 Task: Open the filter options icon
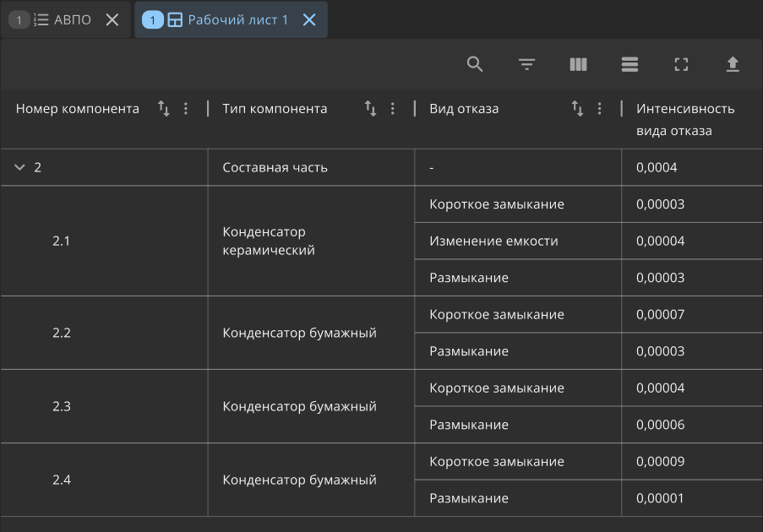tap(526, 64)
